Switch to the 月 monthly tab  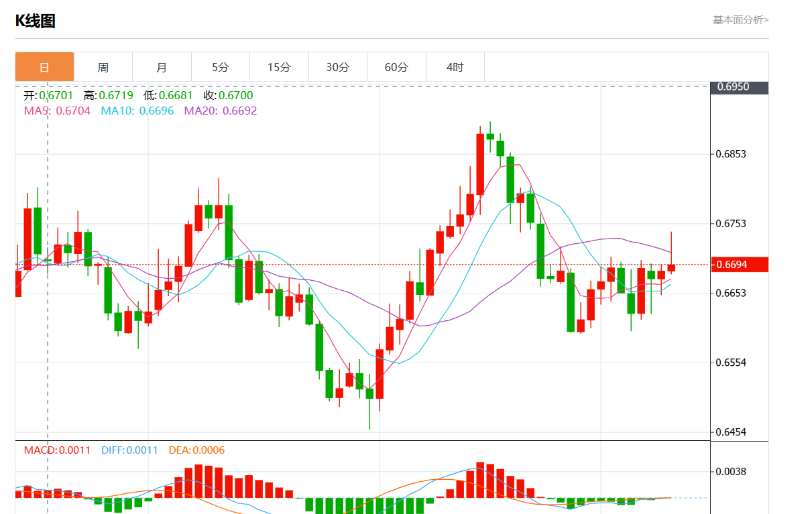click(162, 67)
